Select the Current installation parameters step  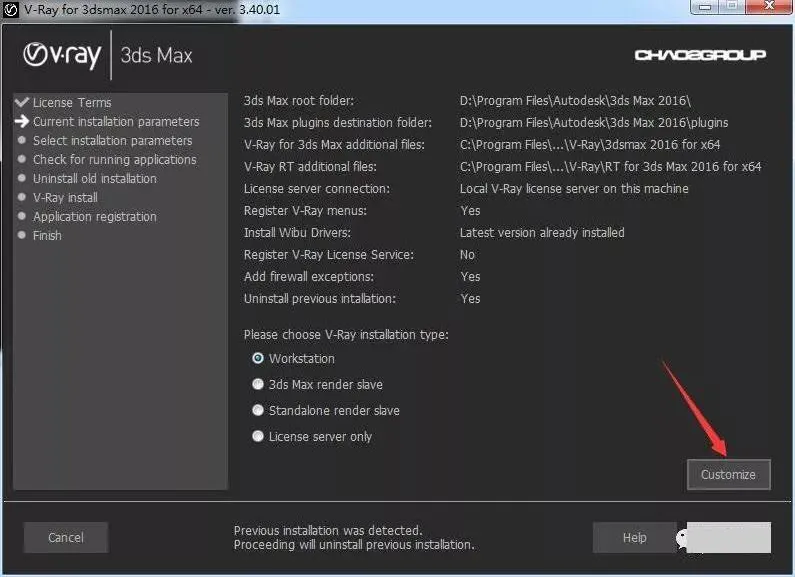point(116,122)
